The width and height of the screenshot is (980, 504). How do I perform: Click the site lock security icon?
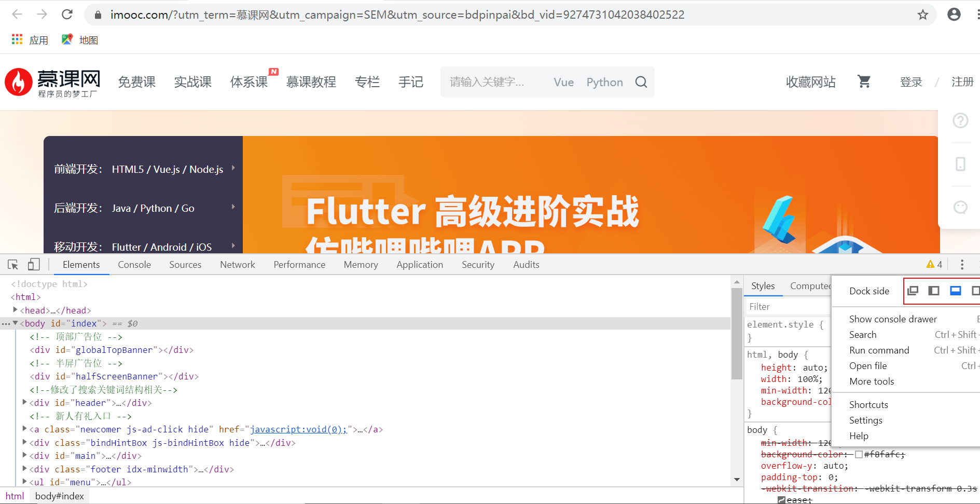(98, 15)
